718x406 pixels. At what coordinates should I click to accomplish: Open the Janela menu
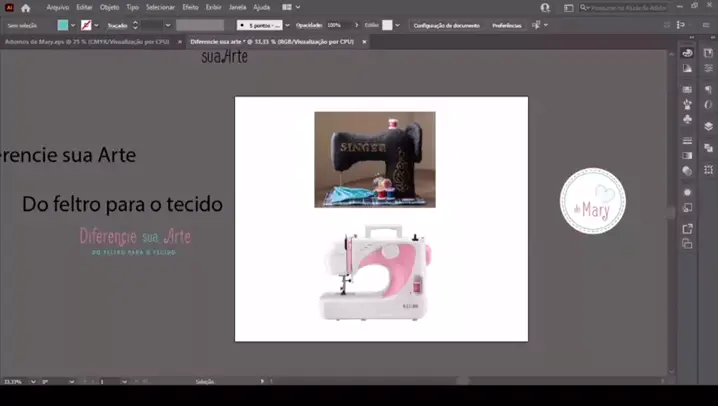237,7
